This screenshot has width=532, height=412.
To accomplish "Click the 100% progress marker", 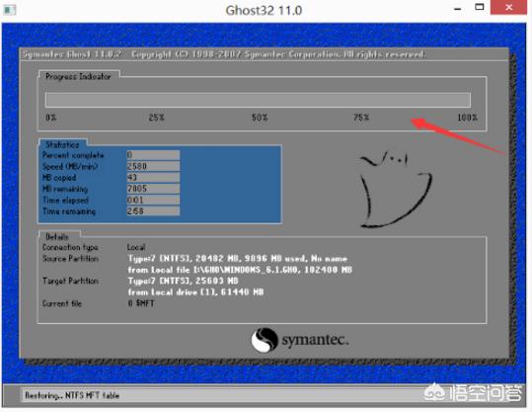I will (x=467, y=118).
